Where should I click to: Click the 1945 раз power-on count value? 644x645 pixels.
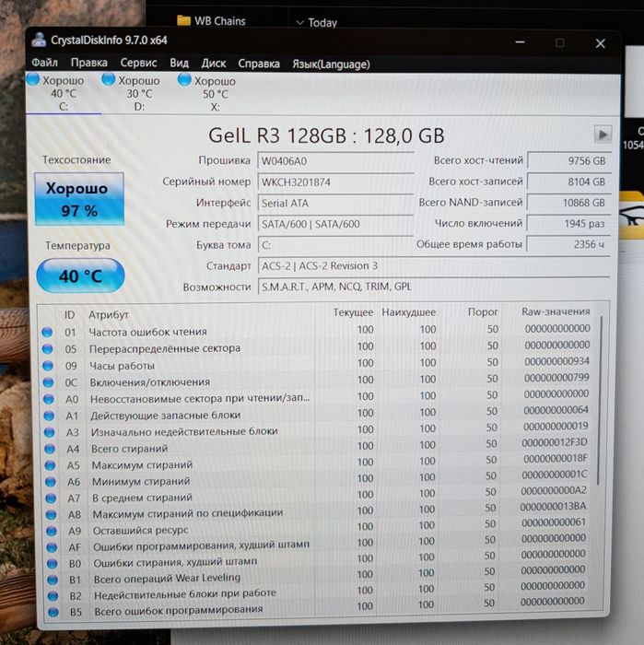coord(568,224)
